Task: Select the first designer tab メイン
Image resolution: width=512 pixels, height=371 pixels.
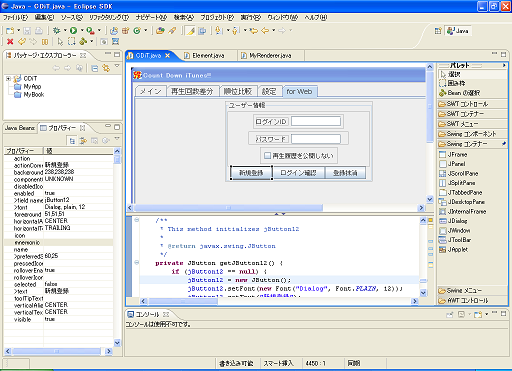Action: [x=150, y=91]
